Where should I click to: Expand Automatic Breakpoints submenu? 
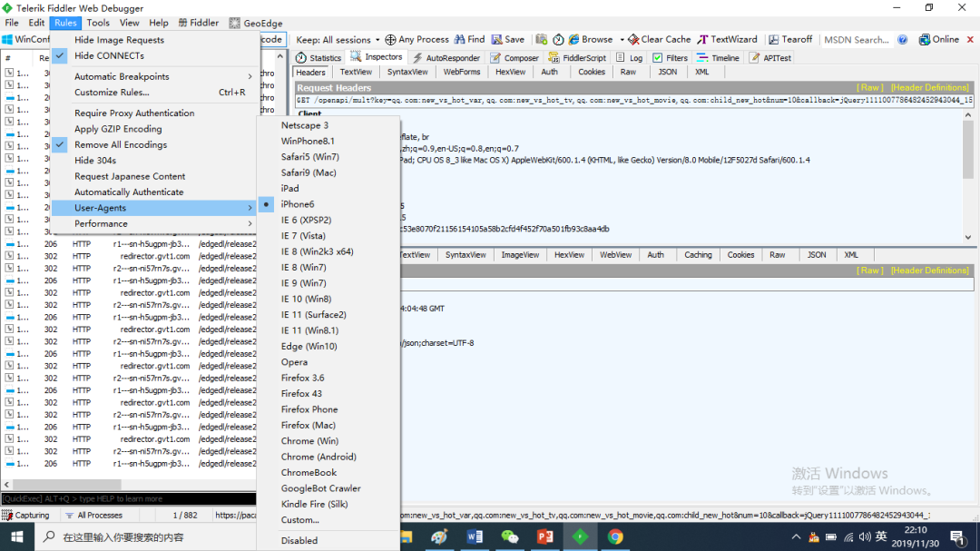click(x=155, y=76)
